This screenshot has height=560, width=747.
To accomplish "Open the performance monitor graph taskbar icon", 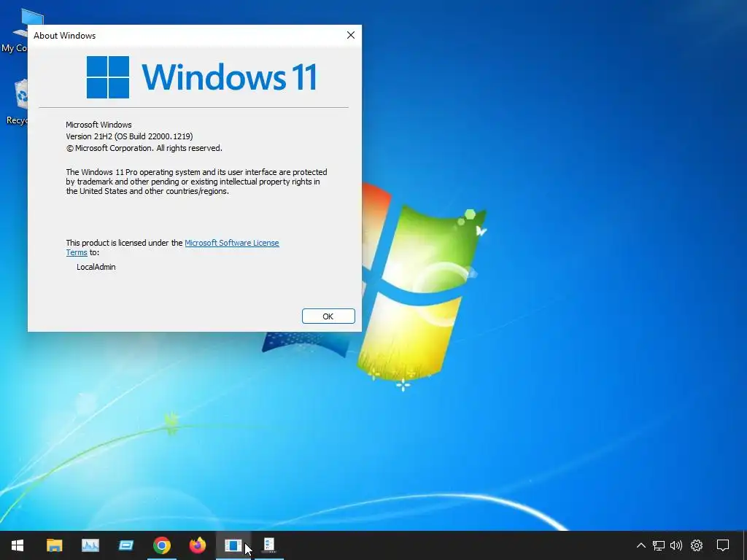I will click(90, 545).
